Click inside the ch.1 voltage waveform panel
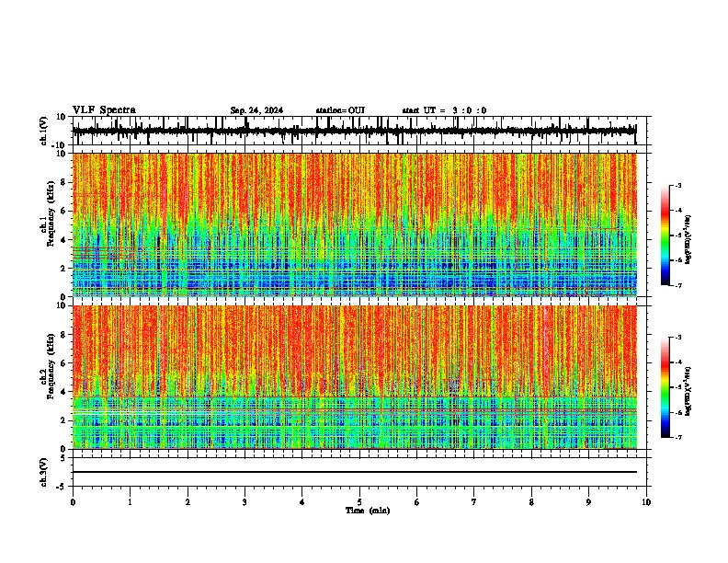 [359, 131]
